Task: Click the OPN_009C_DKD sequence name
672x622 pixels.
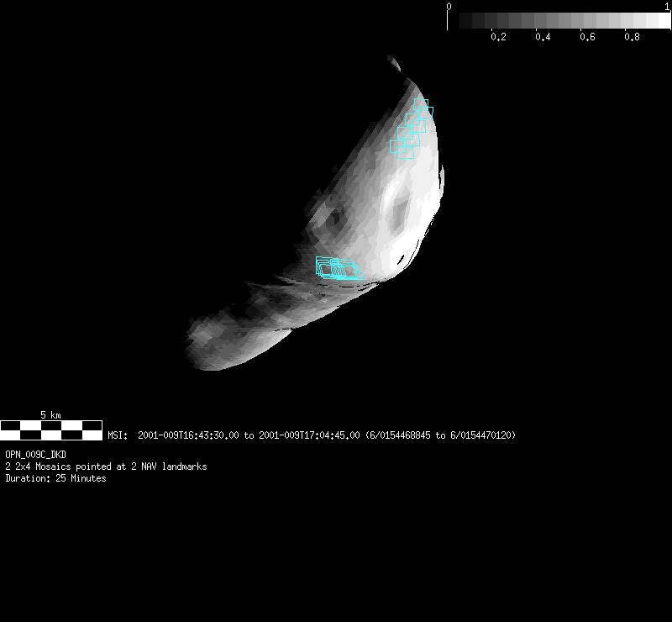Action: [x=35, y=455]
